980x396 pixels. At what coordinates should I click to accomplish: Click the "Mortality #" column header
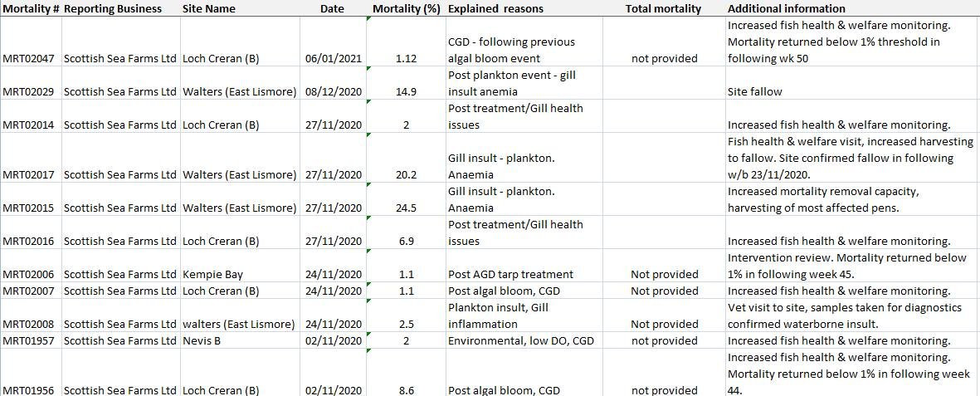tap(31, 8)
